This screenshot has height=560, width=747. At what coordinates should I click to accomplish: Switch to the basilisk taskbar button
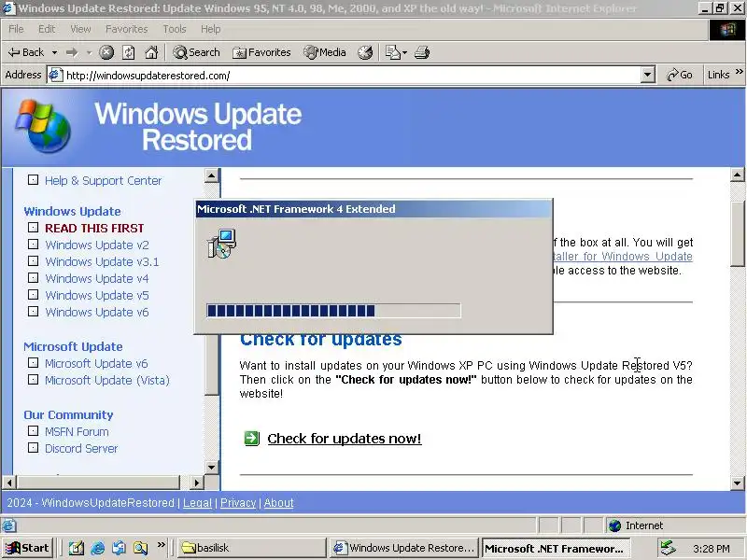coord(251,548)
